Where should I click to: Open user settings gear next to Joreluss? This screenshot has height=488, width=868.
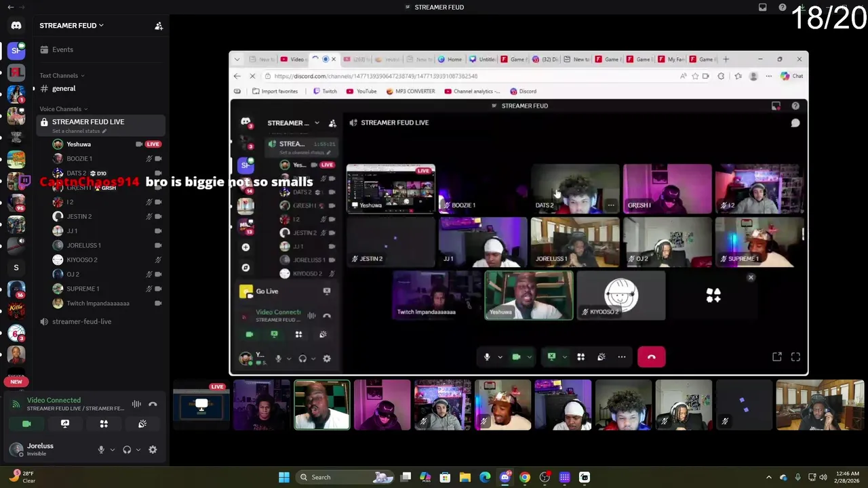pos(153,449)
